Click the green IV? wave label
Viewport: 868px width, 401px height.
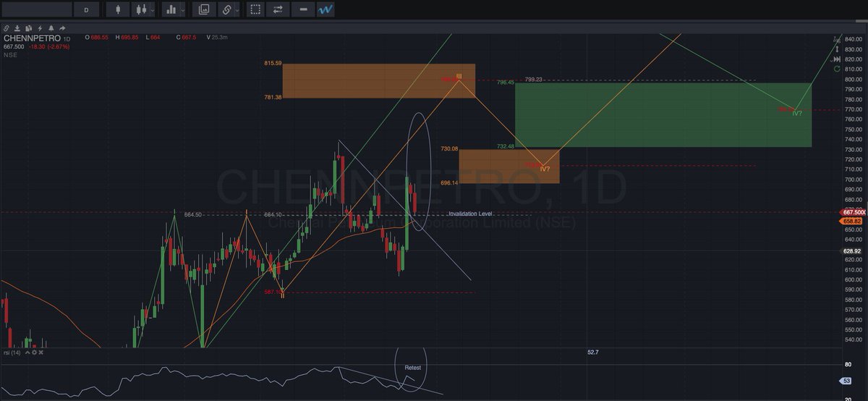[796, 113]
